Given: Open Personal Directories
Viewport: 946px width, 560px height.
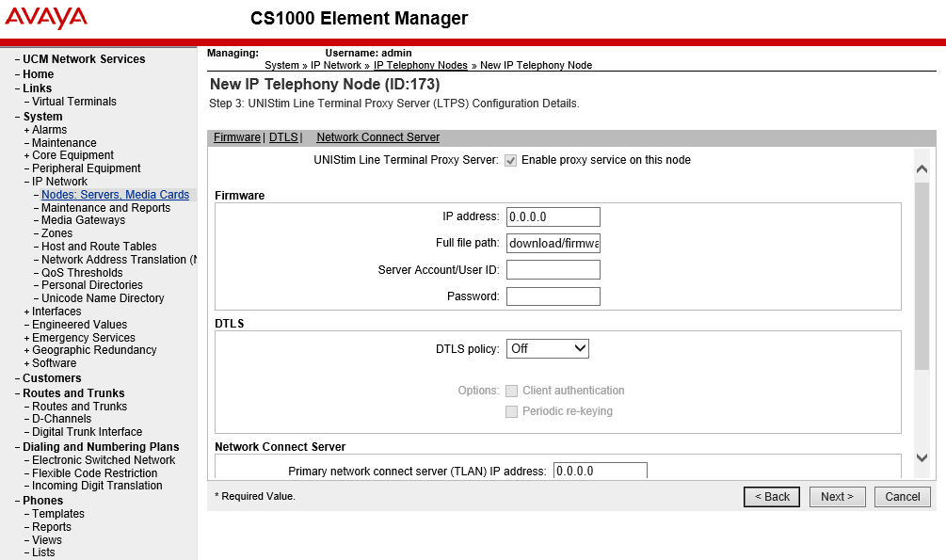Looking at the screenshot, I should pos(91,285).
